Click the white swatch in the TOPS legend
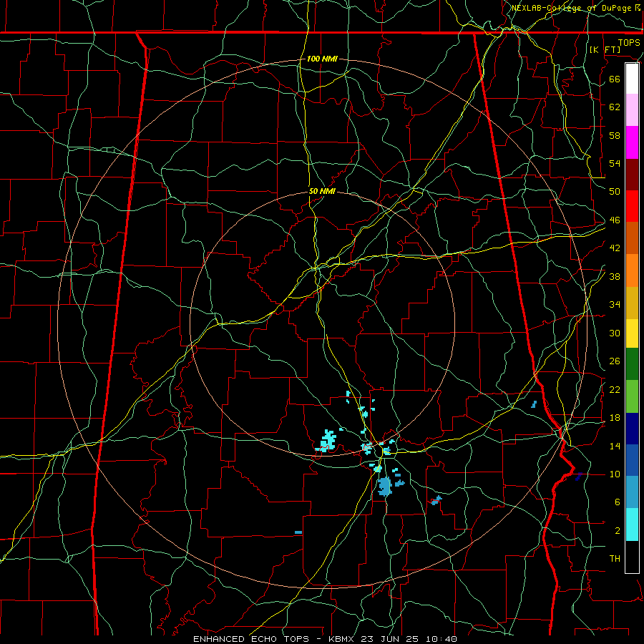This screenshot has height=644, width=644. (x=632, y=79)
